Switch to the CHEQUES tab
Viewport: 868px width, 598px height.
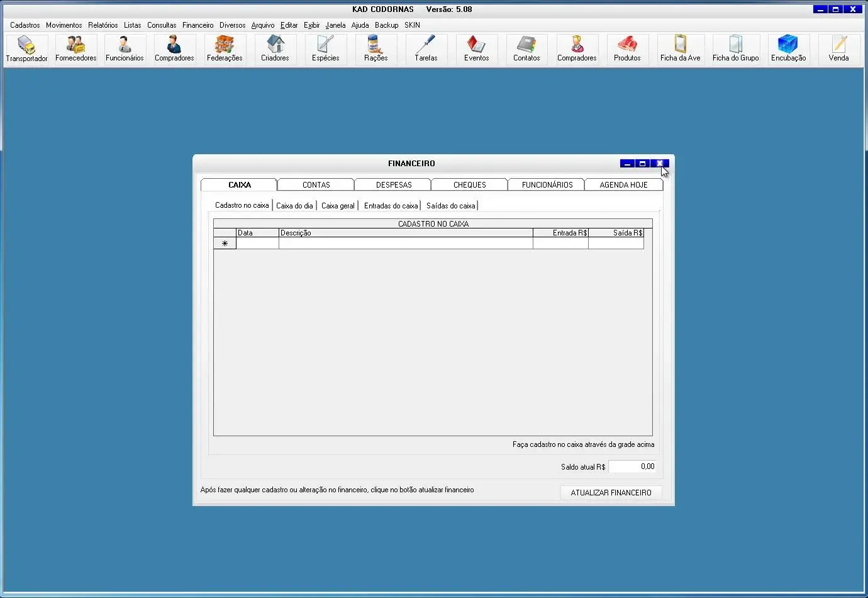469,185
